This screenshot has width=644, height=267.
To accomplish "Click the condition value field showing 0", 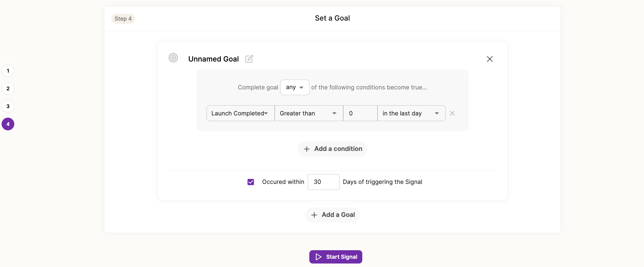I will click(360, 113).
